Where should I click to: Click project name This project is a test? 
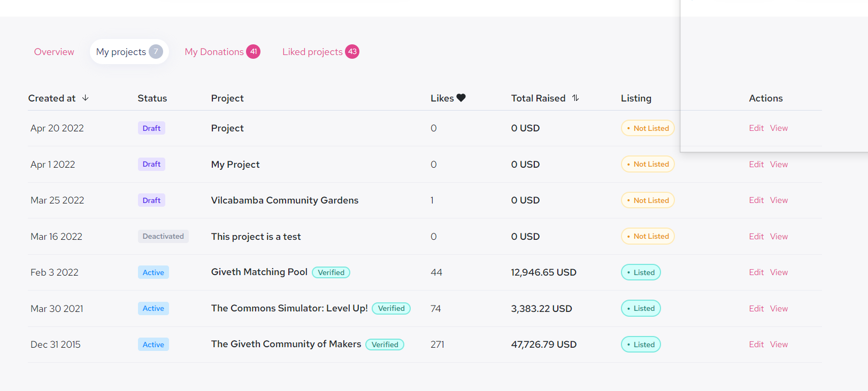pyautogui.click(x=256, y=237)
